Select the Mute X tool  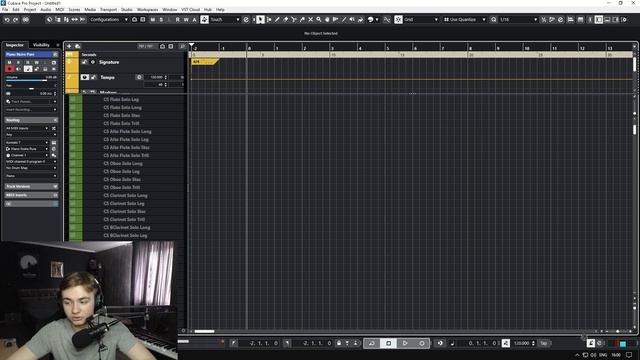tap(311, 20)
